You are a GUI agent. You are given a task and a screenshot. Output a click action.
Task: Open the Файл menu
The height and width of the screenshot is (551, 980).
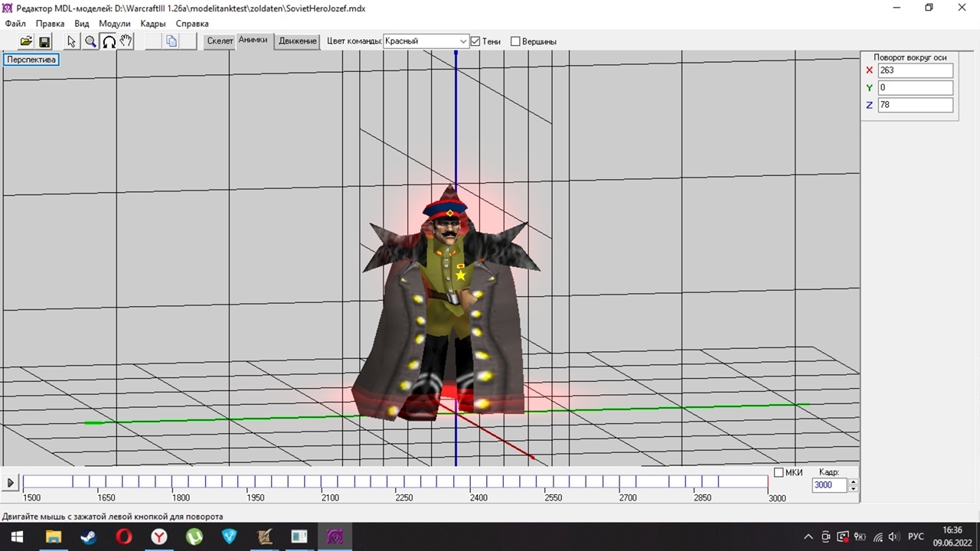(x=15, y=24)
